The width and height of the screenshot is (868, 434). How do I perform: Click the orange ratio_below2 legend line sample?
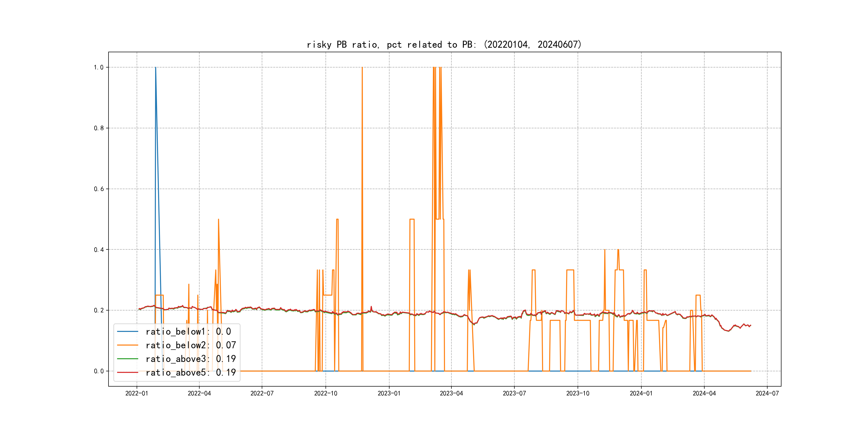(127, 345)
